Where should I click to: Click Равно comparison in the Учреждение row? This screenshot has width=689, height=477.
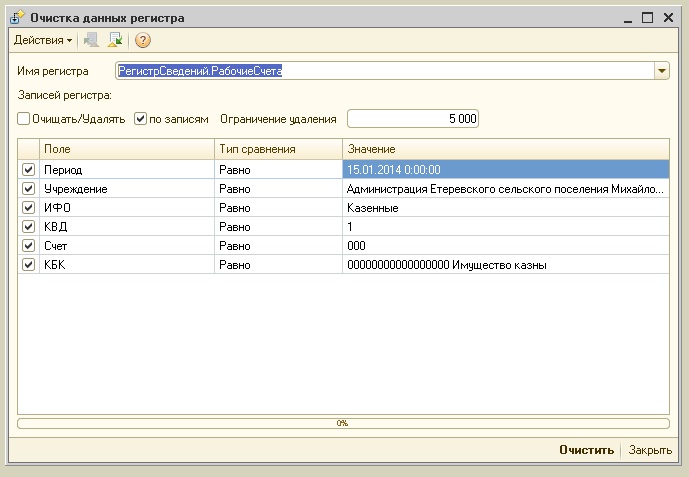click(x=279, y=188)
